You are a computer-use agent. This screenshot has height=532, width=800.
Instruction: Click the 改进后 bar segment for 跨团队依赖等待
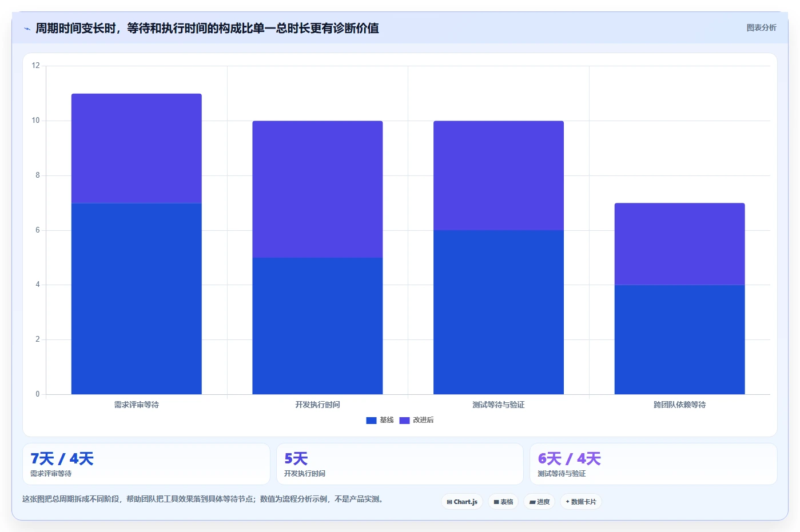click(x=679, y=244)
